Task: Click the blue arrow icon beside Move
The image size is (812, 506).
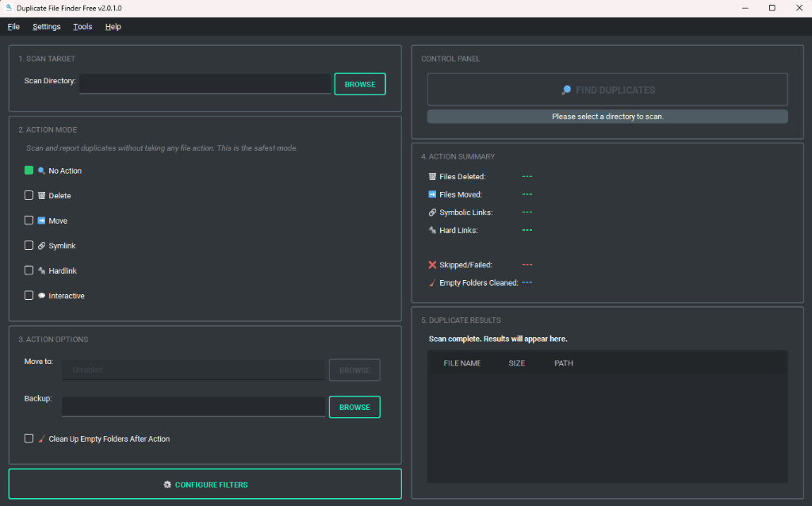Action: [x=41, y=220]
